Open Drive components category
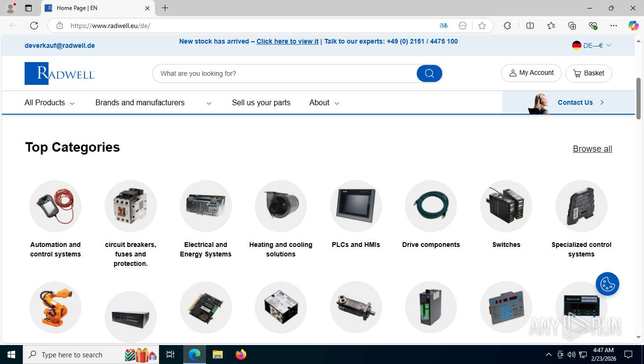Image resolution: width=644 pixels, height=364 pixels. pyautogui.click(x=431, y=214)
